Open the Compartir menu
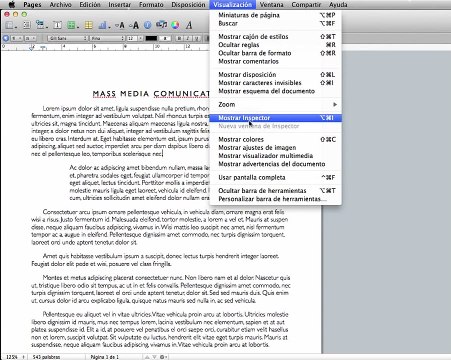This screenshot has height=360, width=451. [306, 5]
